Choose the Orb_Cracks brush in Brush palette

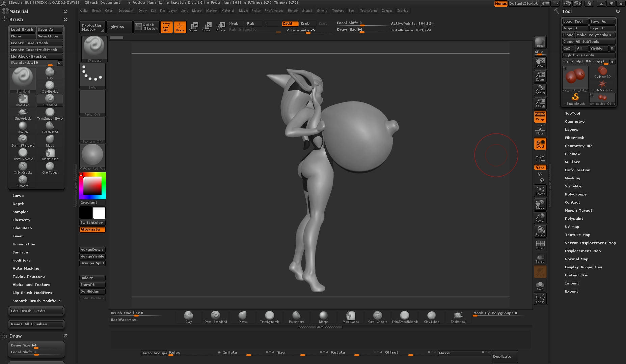click(x=23, y=168)
